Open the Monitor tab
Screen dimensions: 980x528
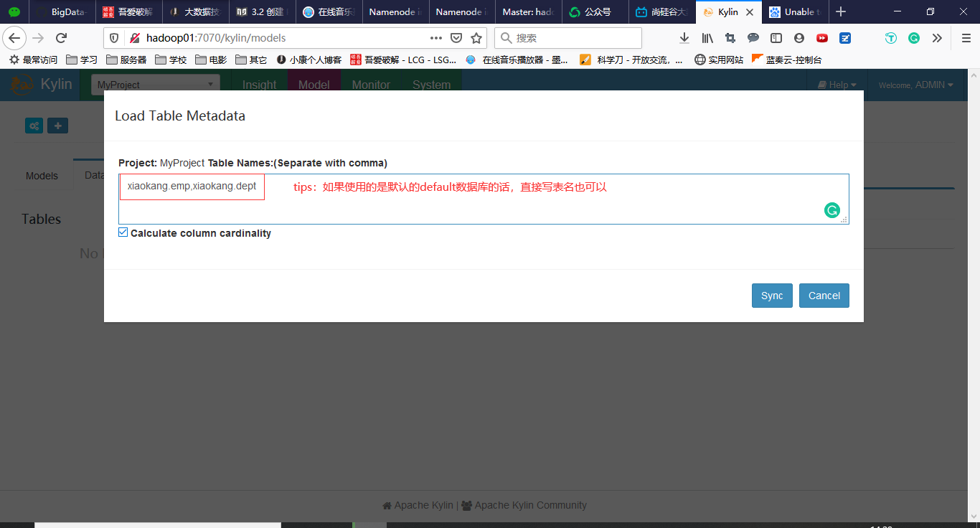tap(371, 85)
